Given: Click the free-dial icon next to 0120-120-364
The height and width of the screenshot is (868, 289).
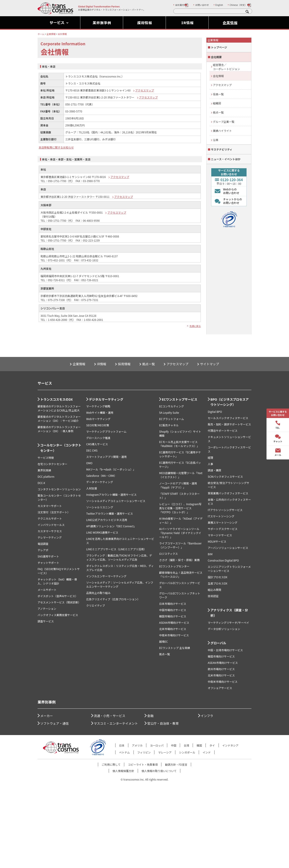Looking at the screenshot, I should point(217,180).
